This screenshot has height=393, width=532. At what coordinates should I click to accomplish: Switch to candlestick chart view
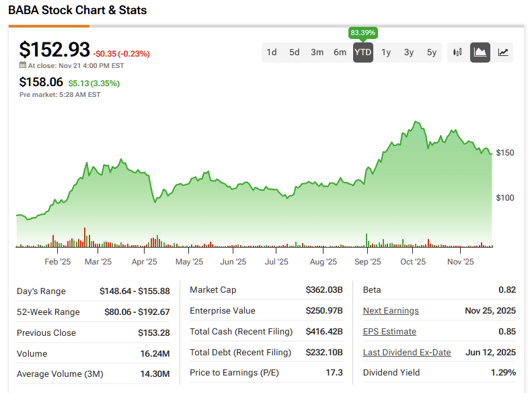(x=457, y=52)
